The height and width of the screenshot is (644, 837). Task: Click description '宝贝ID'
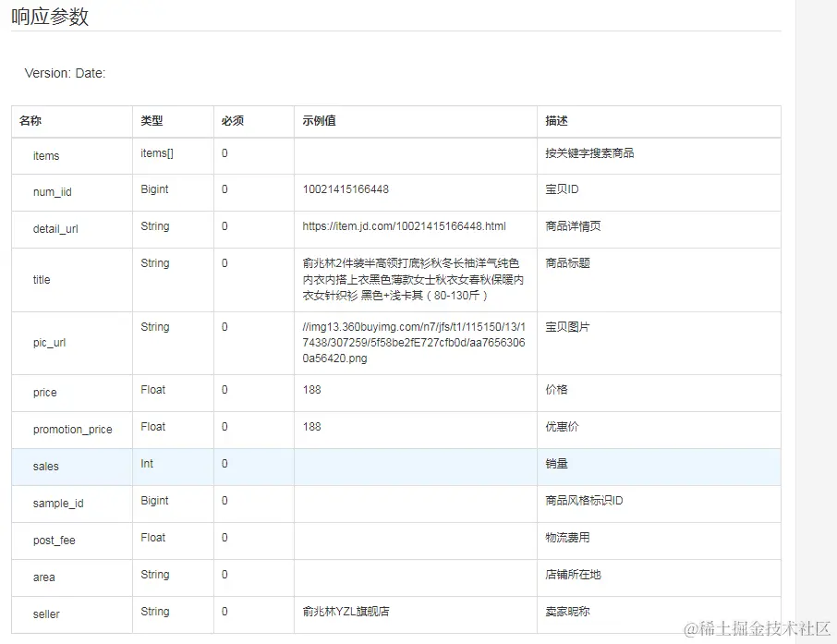coord(562,189)
